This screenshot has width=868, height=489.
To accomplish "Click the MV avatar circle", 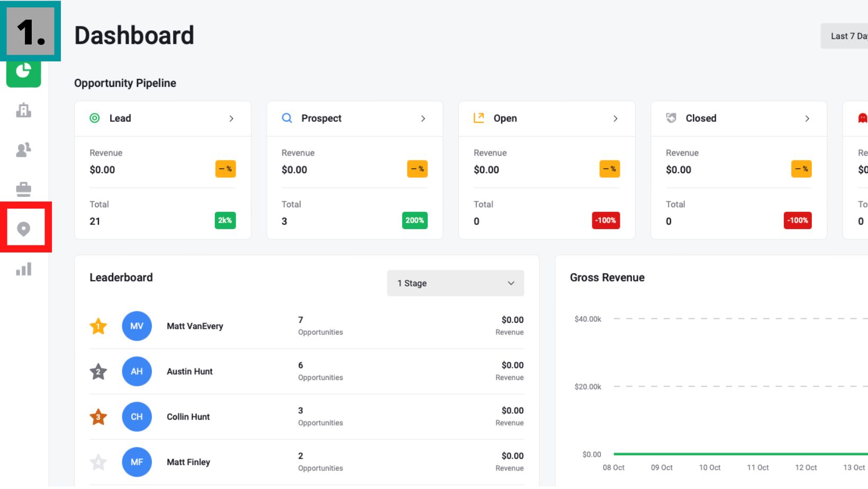I will (137, 326).
